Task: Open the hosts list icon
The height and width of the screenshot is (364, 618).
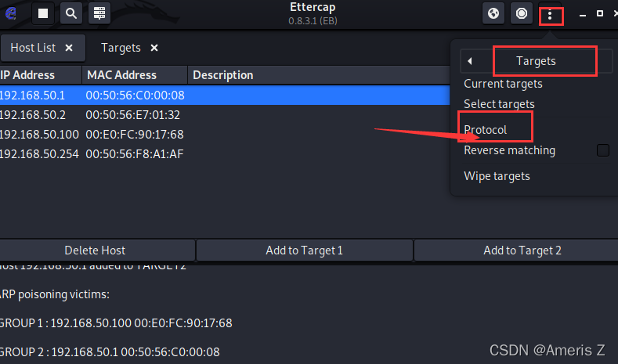Action: coord(99,13)
